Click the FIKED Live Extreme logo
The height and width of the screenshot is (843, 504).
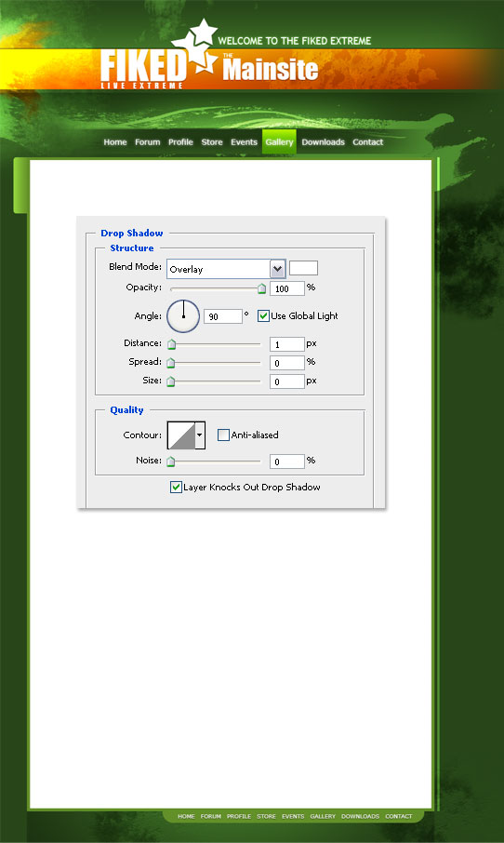142,69
